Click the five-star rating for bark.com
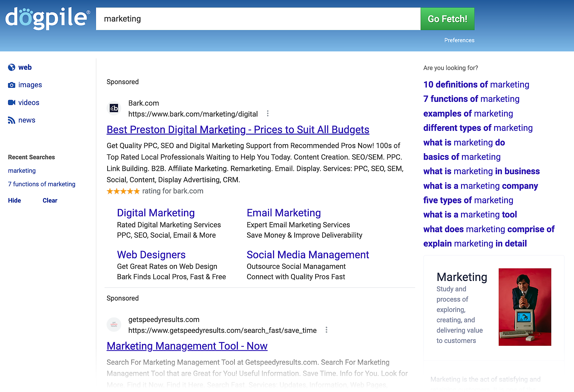The width and height of the screenshot is (574, 392). click(123, 191)
